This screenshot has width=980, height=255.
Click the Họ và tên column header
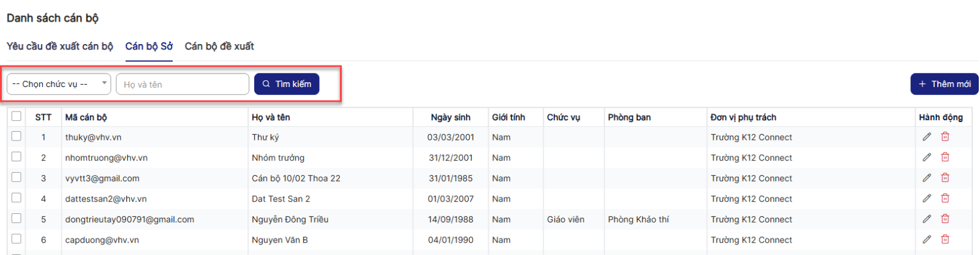pyautogui.click(x=271, y=117)
